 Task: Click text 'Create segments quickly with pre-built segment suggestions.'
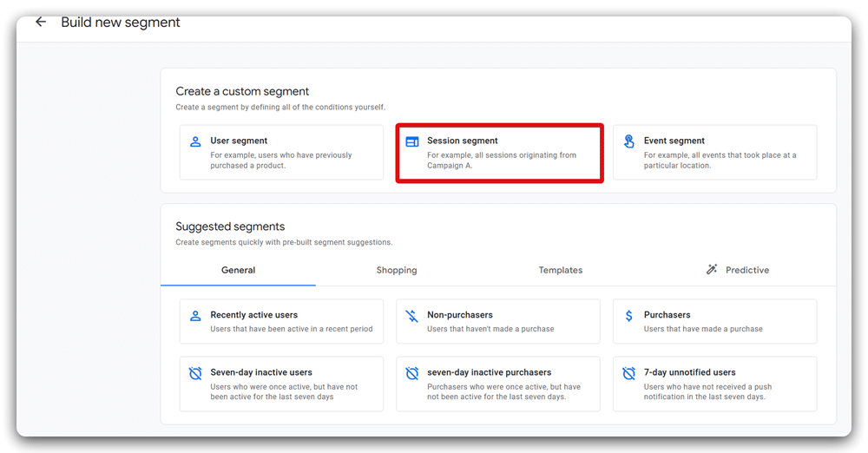pos(284,242)
